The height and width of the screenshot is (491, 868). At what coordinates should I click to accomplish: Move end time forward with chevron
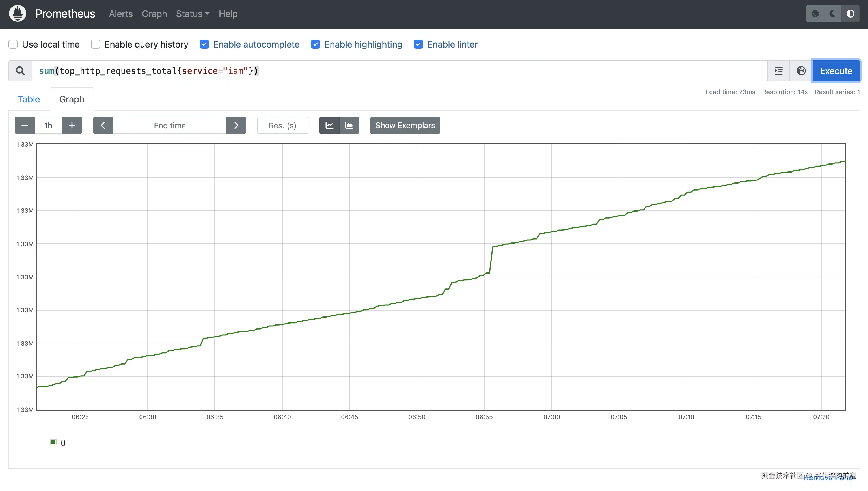236,126
